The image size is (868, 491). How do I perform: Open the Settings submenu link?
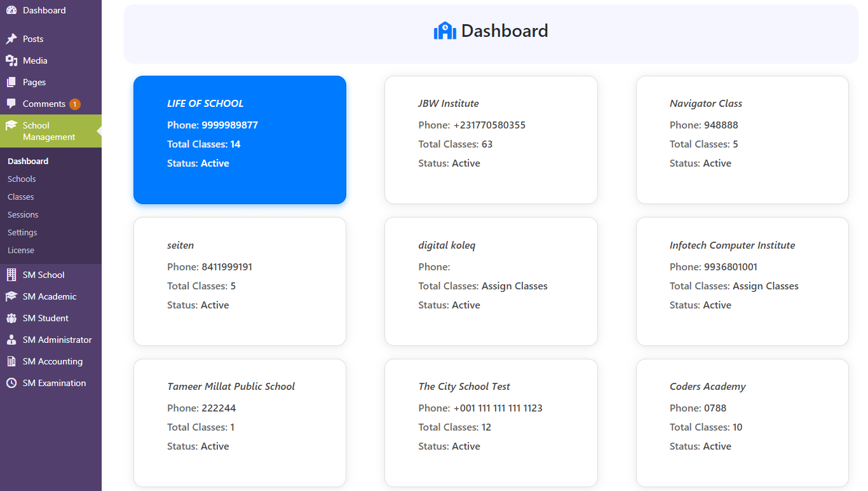[x=22, y=232]
